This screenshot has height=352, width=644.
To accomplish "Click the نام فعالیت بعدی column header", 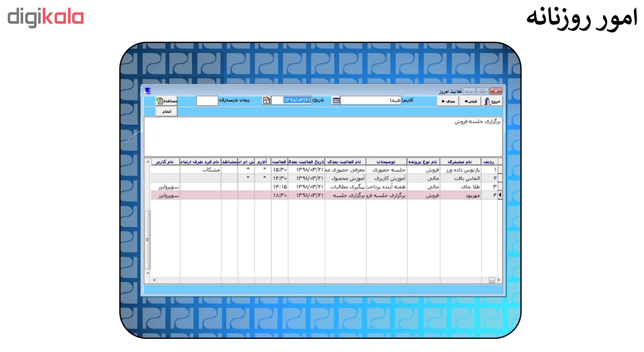I will pos(345,162).
